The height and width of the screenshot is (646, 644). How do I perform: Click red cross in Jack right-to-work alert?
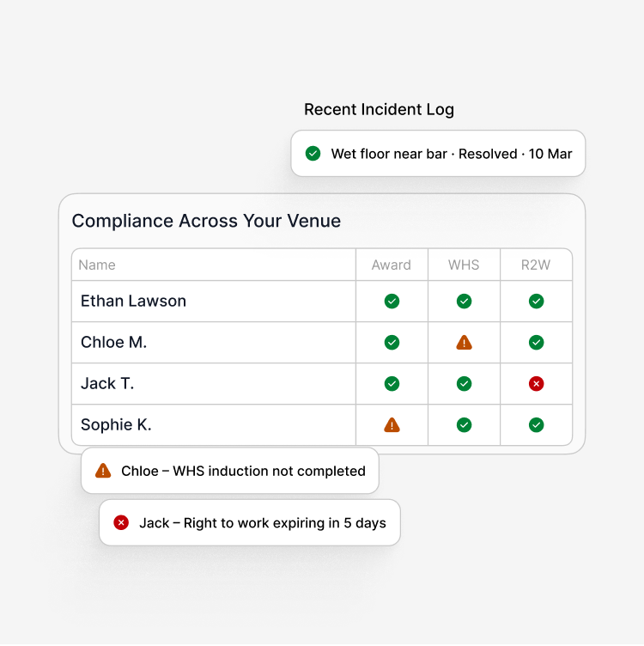[121, 522]
